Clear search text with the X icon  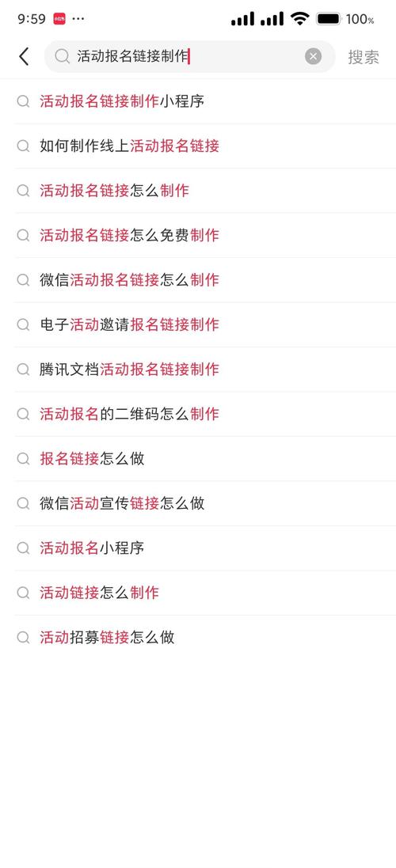(x=313, y=56)
